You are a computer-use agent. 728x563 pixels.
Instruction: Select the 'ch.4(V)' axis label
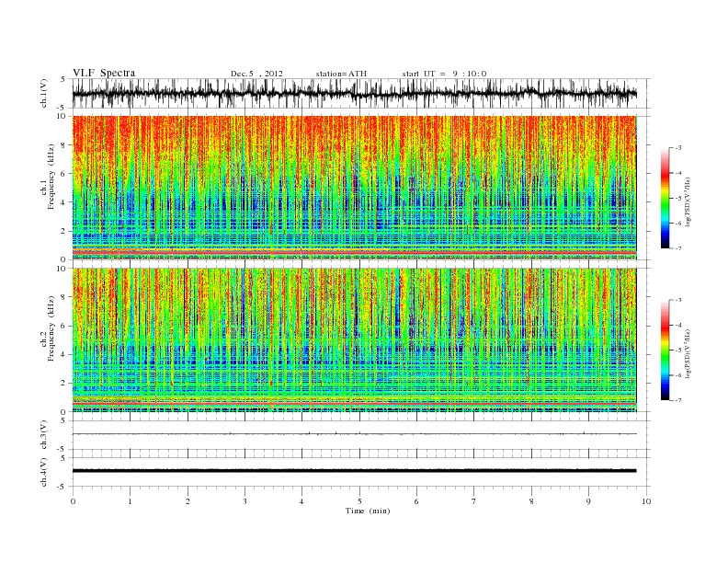click(44, 472)
